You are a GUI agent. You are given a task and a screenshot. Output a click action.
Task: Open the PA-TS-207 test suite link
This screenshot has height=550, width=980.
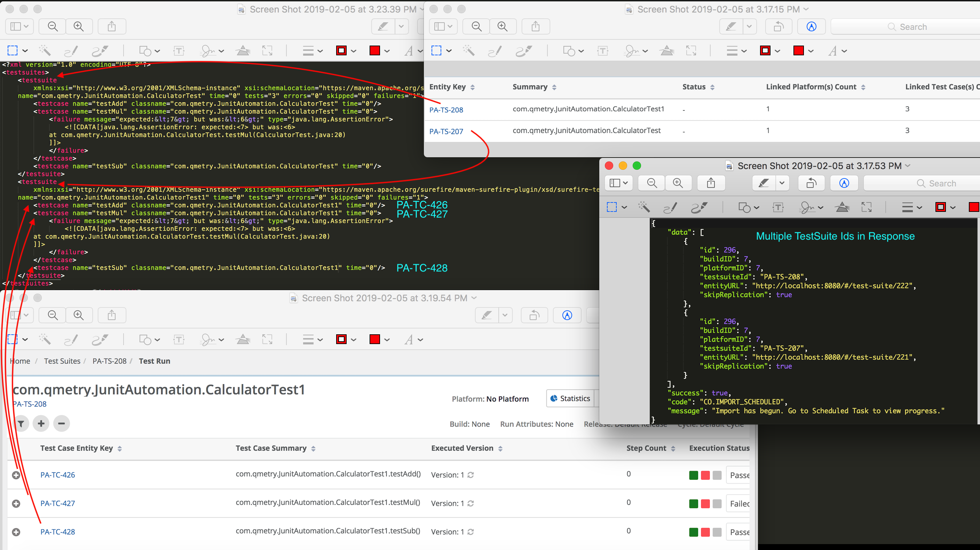pyautogui.click(x=446, y=131)
